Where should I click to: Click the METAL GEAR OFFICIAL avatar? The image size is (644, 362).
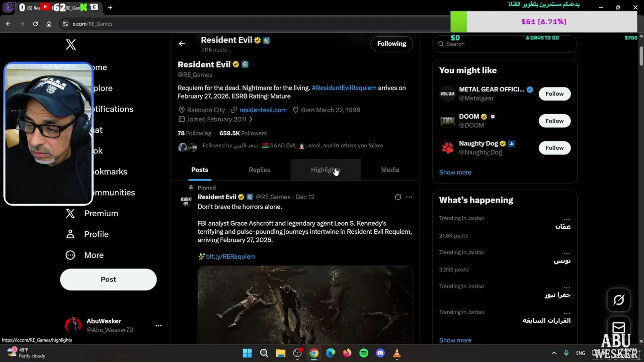point(447,94)
